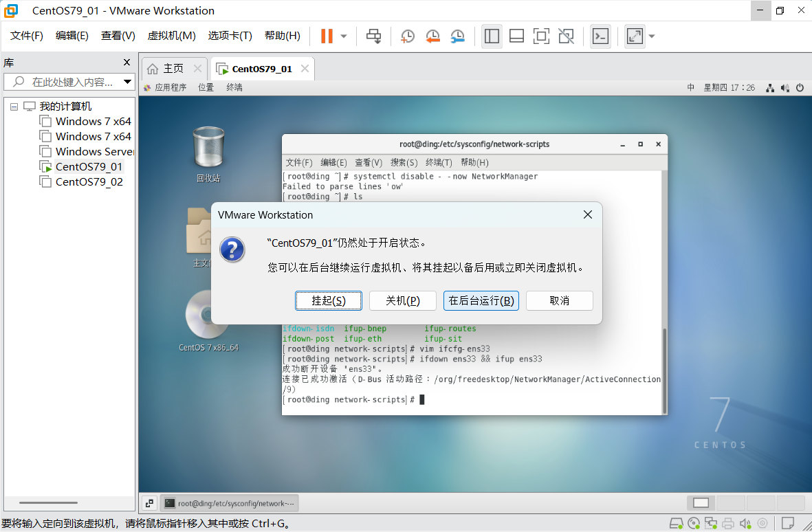812x532 pixels.
Task: Open the 文件(F) menu in VMware
Action: point(26,36)
